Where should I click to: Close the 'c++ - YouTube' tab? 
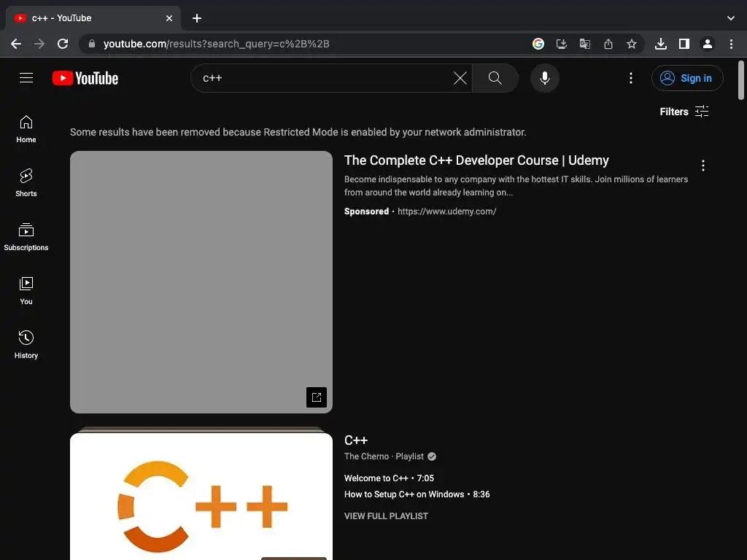(169, 18)
